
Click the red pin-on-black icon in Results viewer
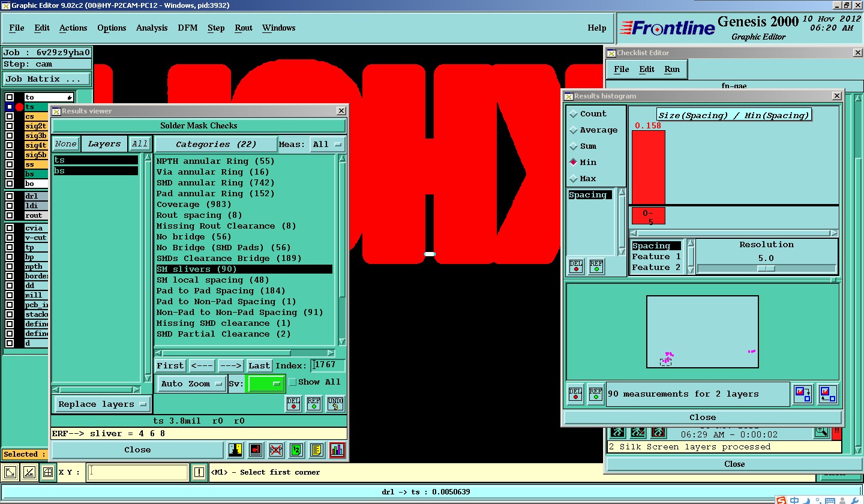tap(256, 449)
